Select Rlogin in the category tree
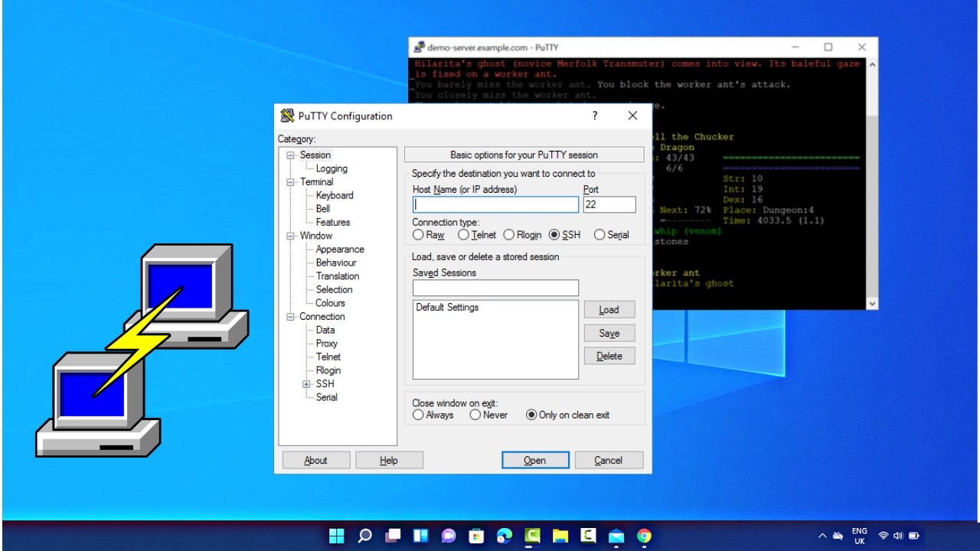This screenshot has height=551, width=980. 328,370
